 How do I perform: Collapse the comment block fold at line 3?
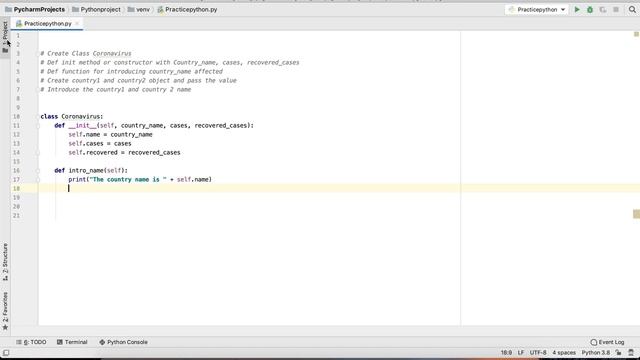pyautogui.click(x=38, y=53)
